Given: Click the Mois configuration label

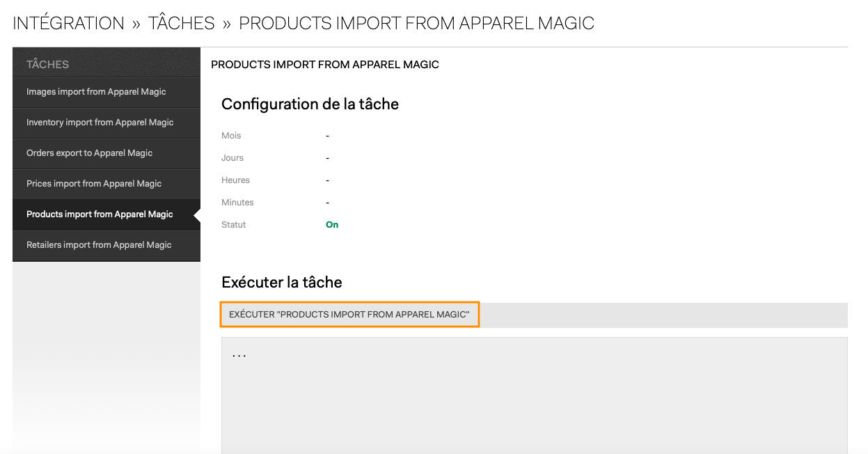Looking at the screenshot, I should pyautogui.click(x=231, y=136).
